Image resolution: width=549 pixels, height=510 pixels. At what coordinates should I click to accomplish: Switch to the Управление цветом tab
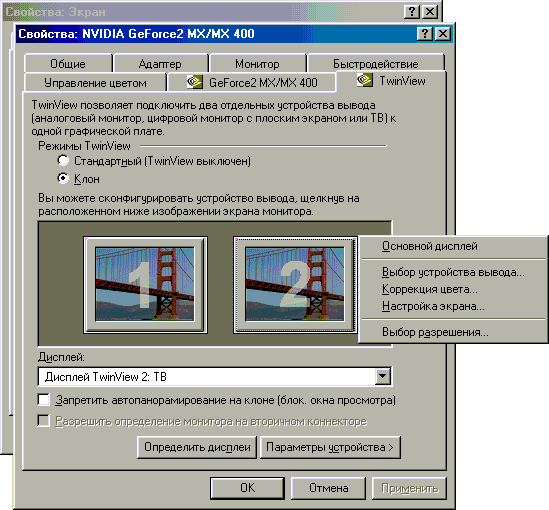coord(95,83)
